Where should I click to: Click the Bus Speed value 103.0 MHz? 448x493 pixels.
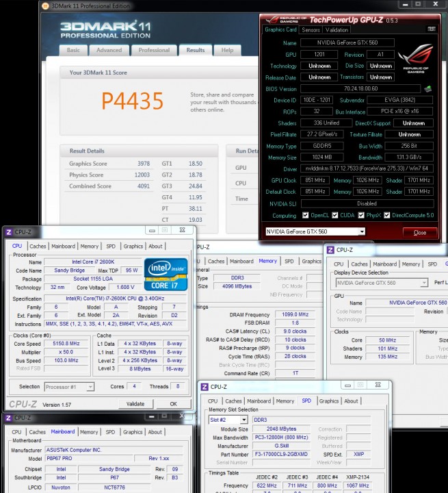tap(66, 360)
